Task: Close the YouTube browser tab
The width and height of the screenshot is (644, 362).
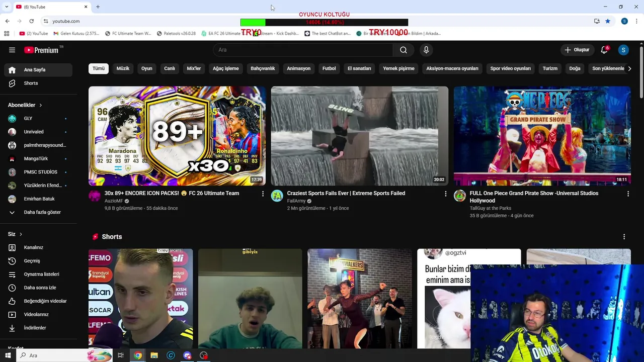Action: click(86, 7)
